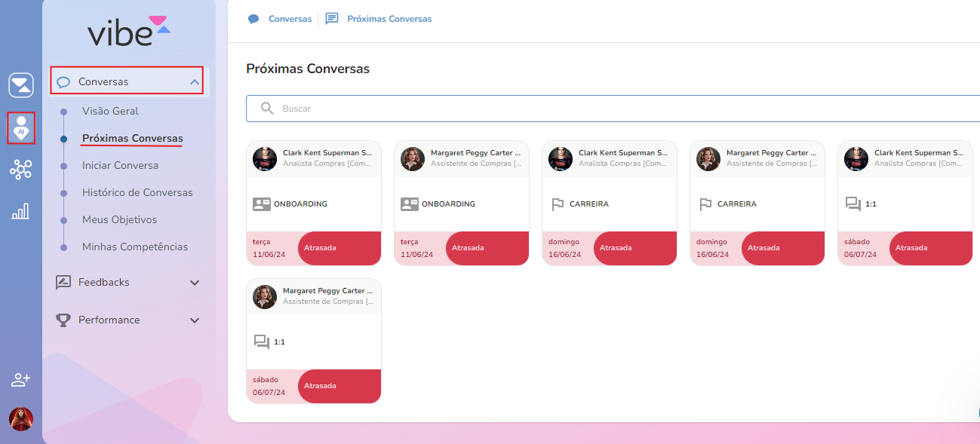Open the bar chart reports icon
This screenshot has width=980, height=444.
point(21,211)
